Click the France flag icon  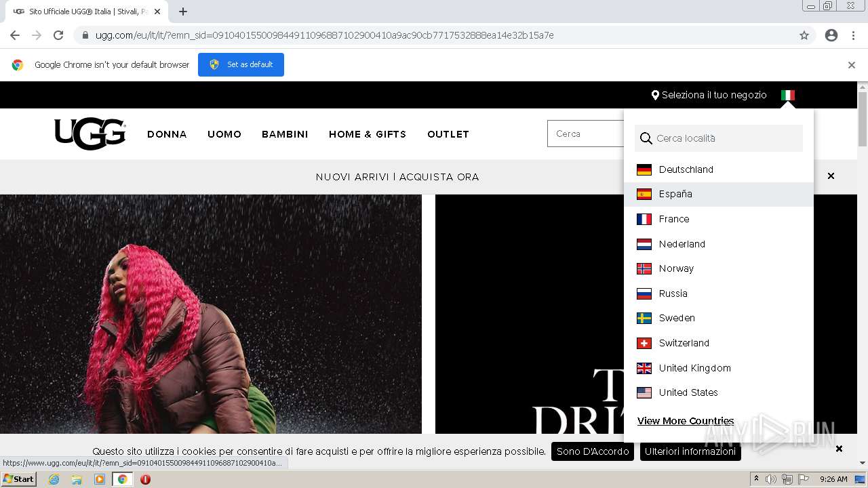click(x=644, y=219)
